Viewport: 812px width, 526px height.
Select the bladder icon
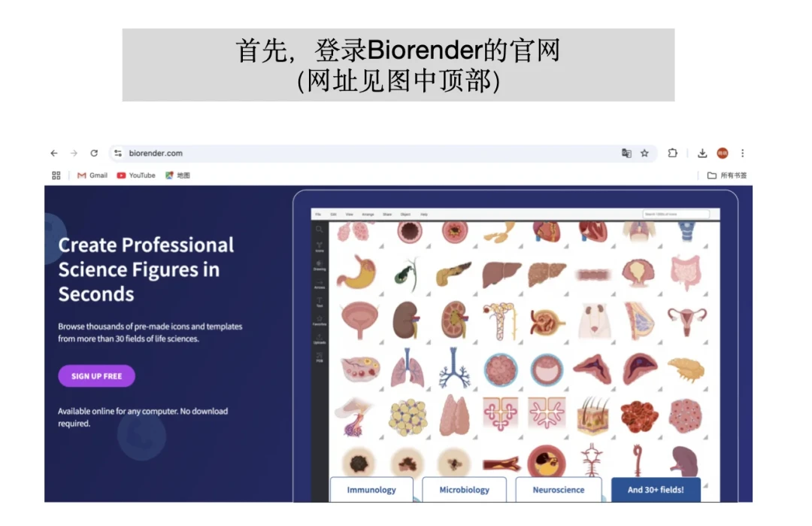(x=359, y=321)
